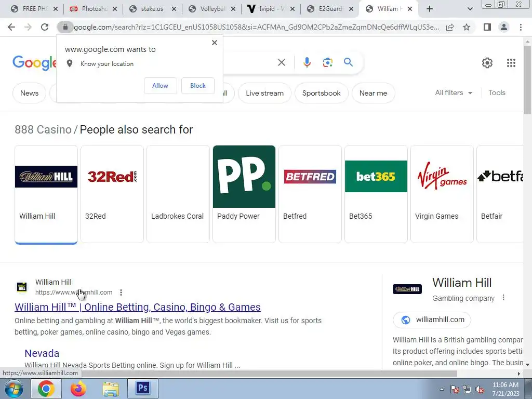
Task: Open knowledge panel more options menu
Action: 503,298
